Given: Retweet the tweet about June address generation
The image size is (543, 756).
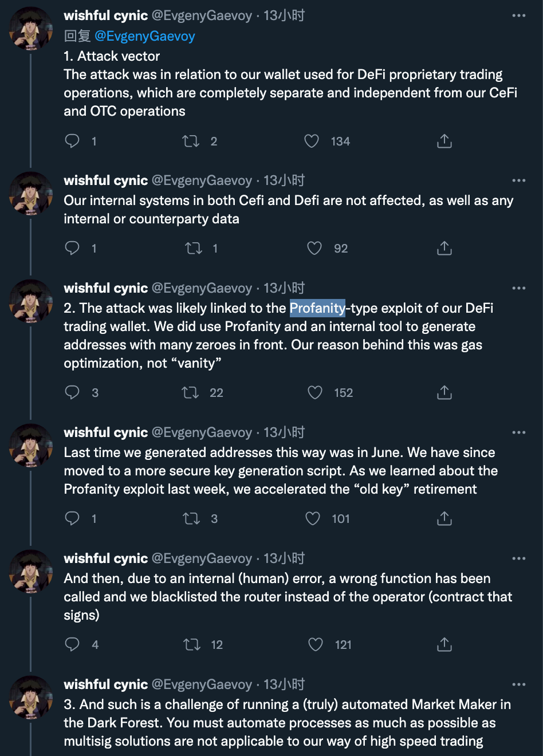Looking at the screenshot, I should [x=191, y=518].
